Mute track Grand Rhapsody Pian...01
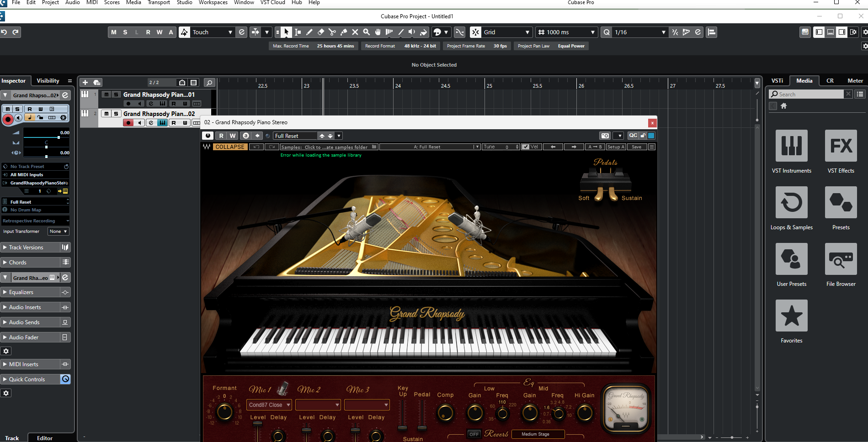The image size is (868, 442). click(107, 95)
